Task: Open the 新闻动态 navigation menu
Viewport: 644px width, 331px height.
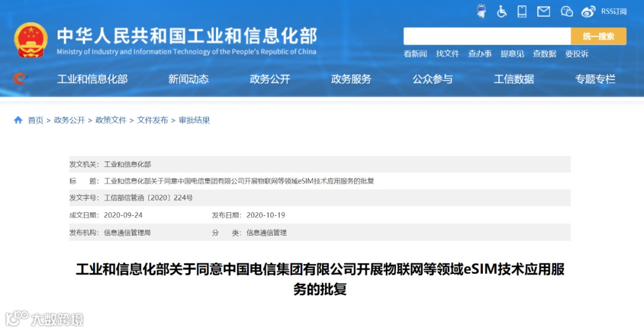Action: pos(188,79)
